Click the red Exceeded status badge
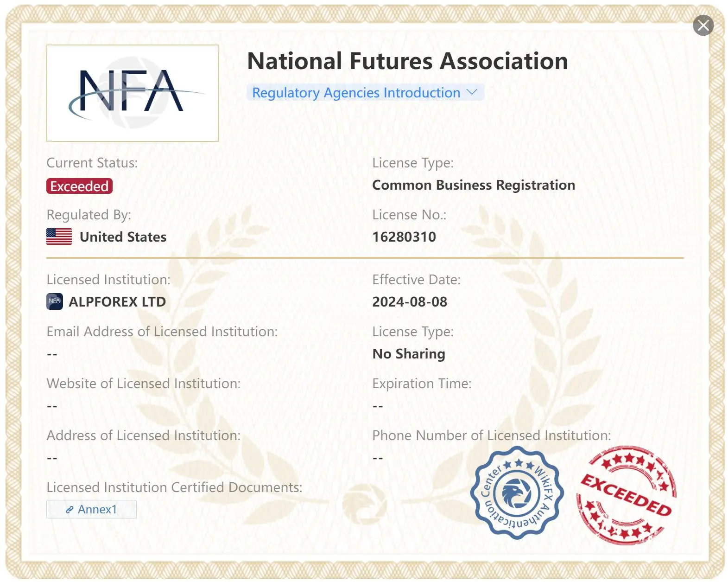 pos(79,186)
